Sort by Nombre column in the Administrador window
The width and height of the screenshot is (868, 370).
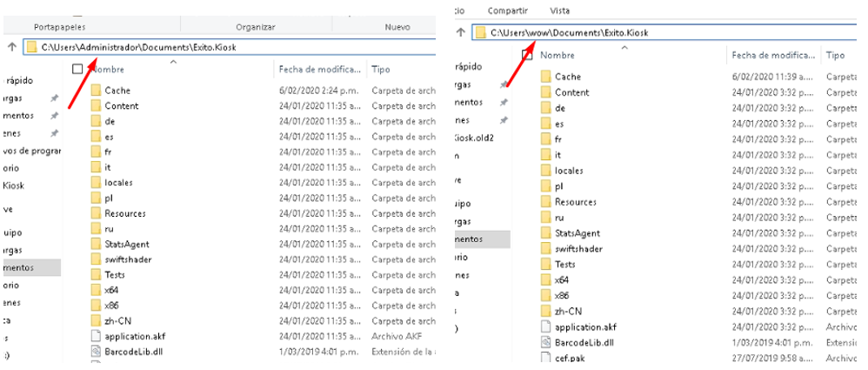(x=109, y=68)
